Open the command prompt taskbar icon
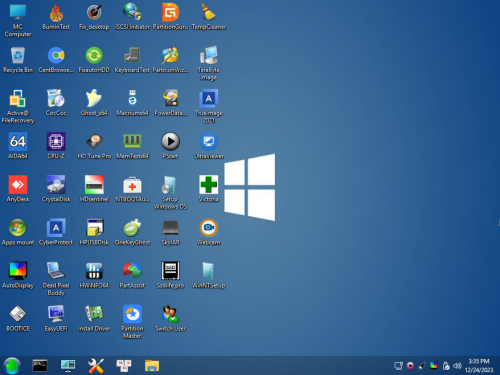Viewport: 500px width, 375px height. pyautogui.click(x=40, y=366)
